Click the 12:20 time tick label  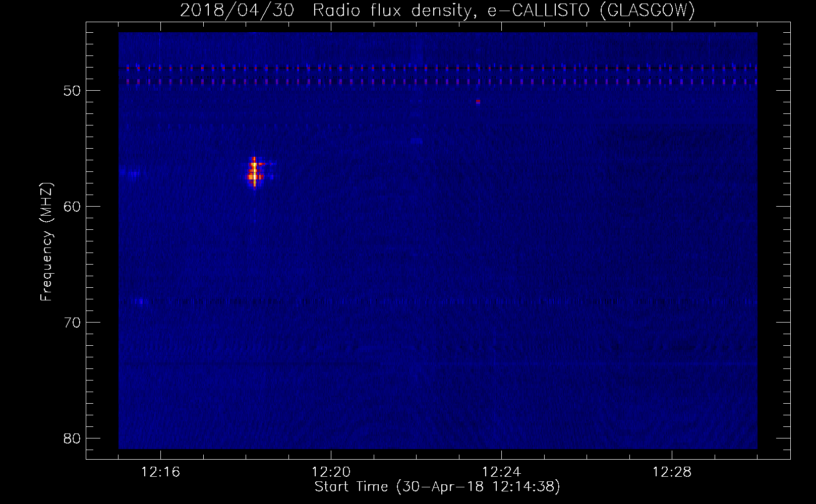[x=331, y=472]
